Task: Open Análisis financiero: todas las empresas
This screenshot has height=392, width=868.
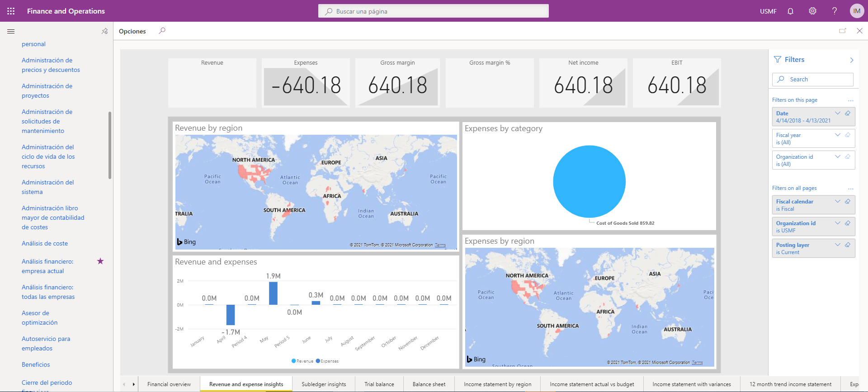Action: coord(48,292)
